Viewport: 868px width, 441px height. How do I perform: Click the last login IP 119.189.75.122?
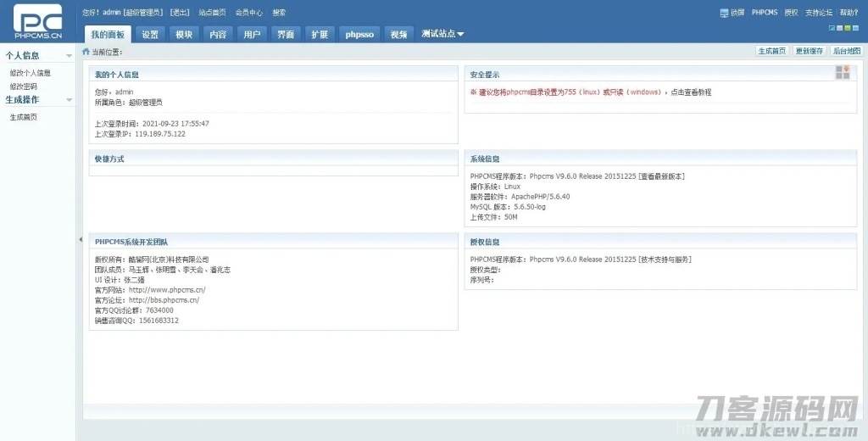tap(160, 134)
